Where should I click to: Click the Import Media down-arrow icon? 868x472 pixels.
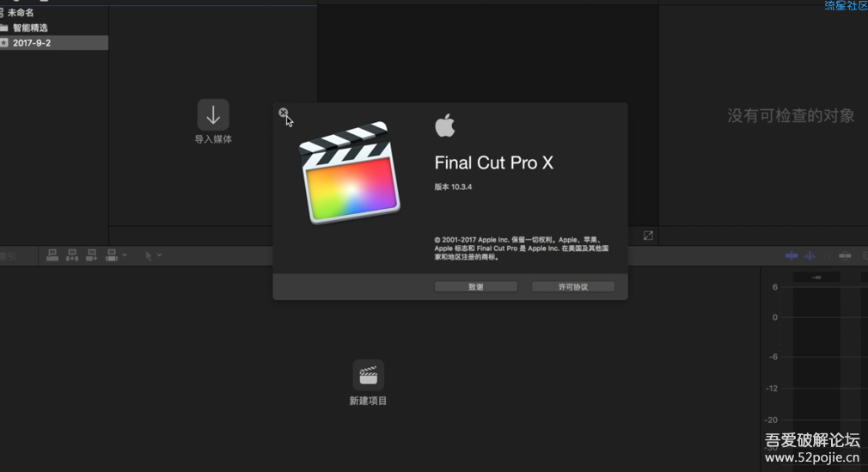[213, 114]
